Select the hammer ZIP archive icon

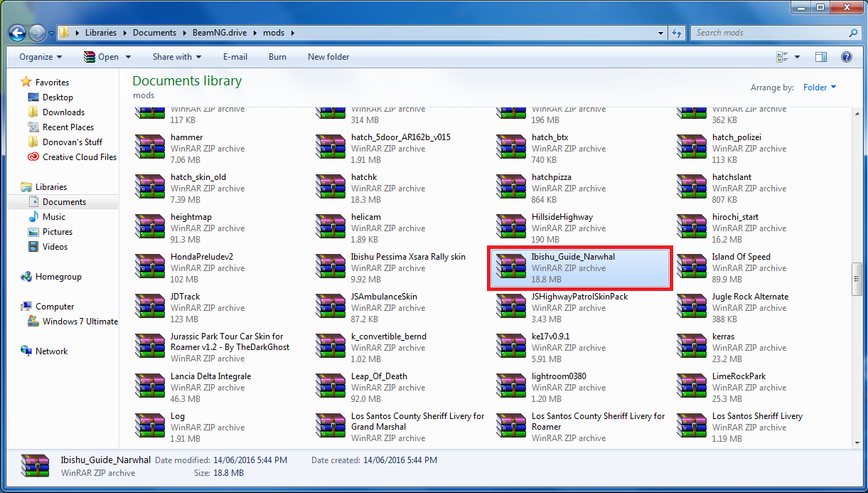click(x=150, y=148)
